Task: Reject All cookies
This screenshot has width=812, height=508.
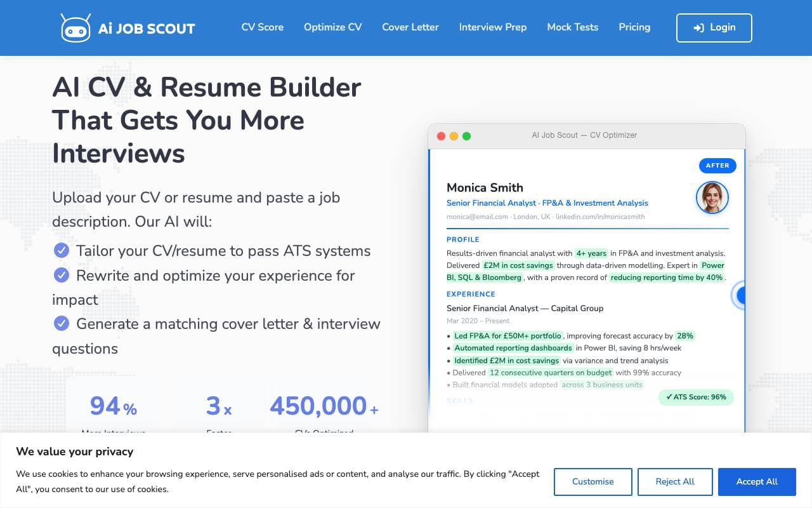Action: tap(675, 482)
